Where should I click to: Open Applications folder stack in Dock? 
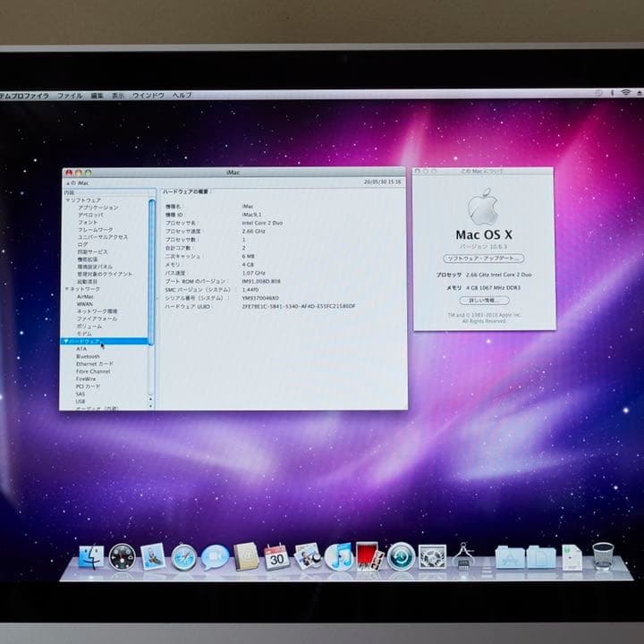coord(510,557)
